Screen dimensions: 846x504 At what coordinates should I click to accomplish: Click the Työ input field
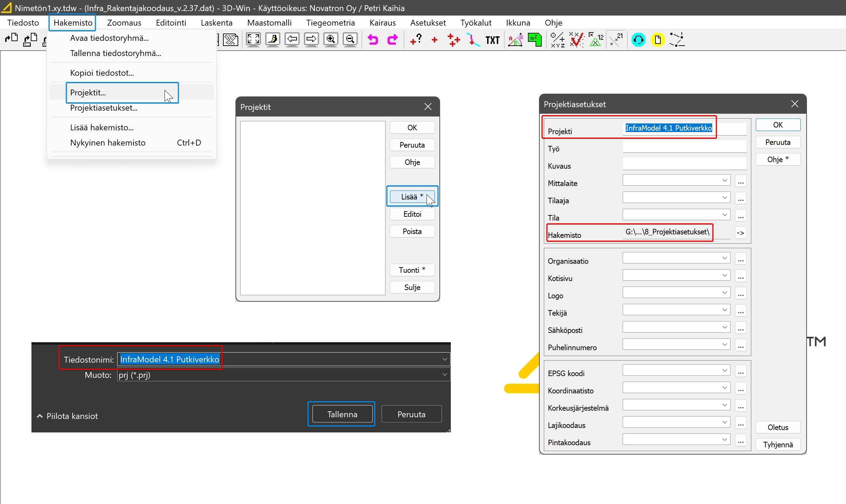tap(685, 146)
